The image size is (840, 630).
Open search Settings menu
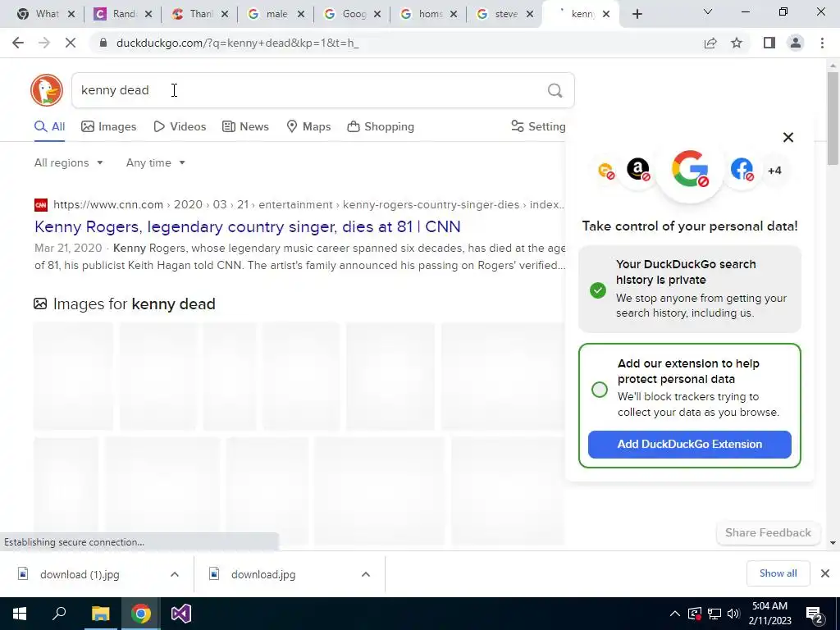click(538, 127)
